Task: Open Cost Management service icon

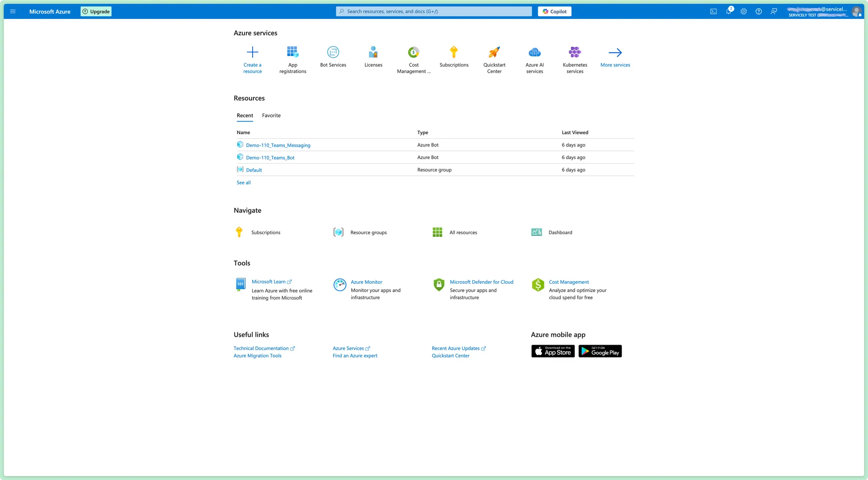Action: pos(414,52)
